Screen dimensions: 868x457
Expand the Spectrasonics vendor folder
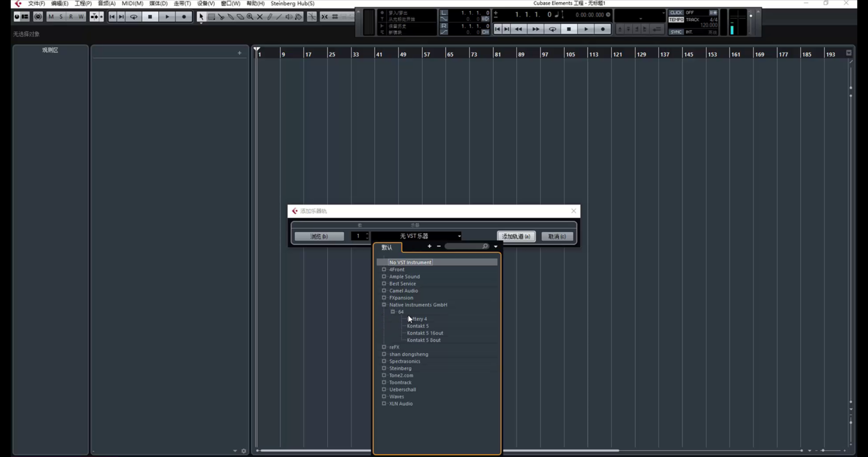(384, 361)
